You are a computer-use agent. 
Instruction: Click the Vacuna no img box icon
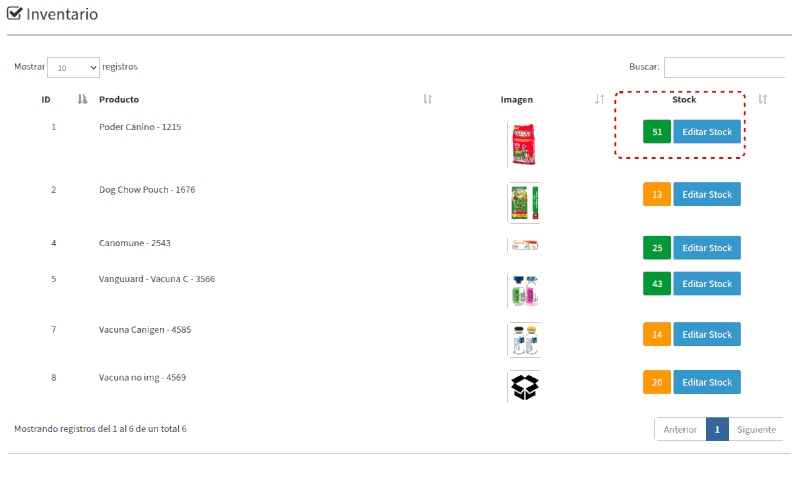coord(525,387)
